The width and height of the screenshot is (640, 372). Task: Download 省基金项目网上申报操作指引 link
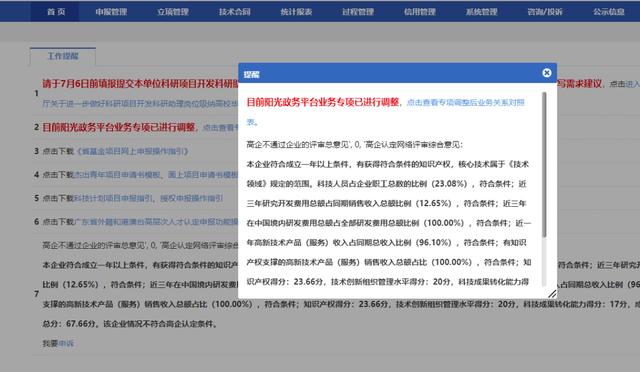[x=132, y=151]
